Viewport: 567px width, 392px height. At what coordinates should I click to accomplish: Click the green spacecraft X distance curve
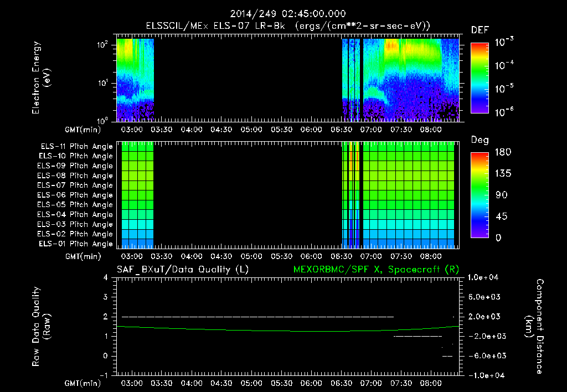[288, 331]
